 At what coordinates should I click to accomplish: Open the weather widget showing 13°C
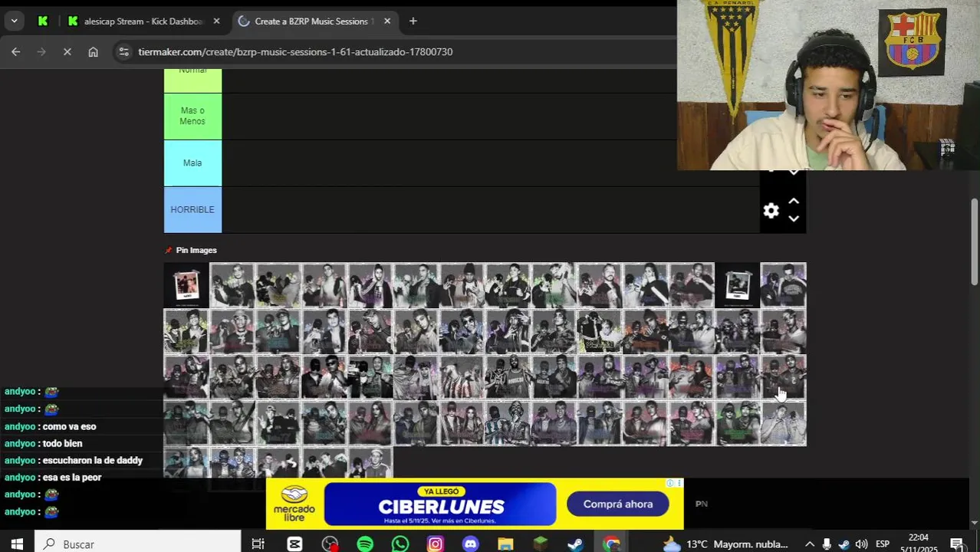pos(725,544)
